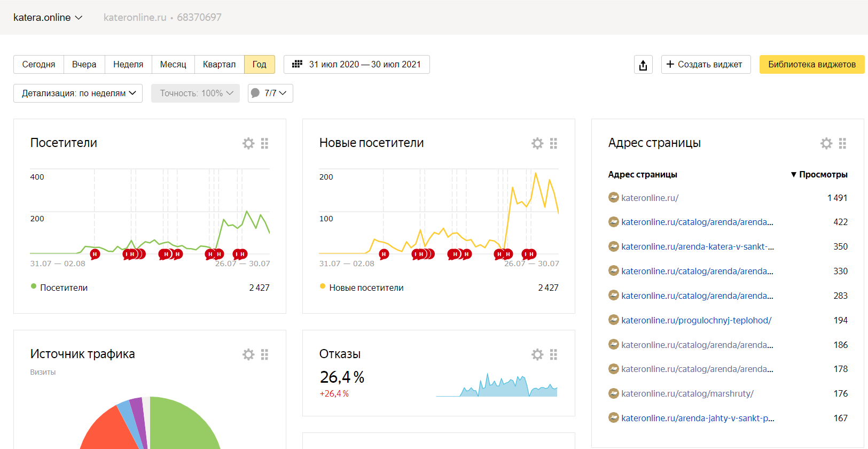Switch period to Квартал
The width and height of the screenshot is (868, 449).
click(x=219, y=64)
